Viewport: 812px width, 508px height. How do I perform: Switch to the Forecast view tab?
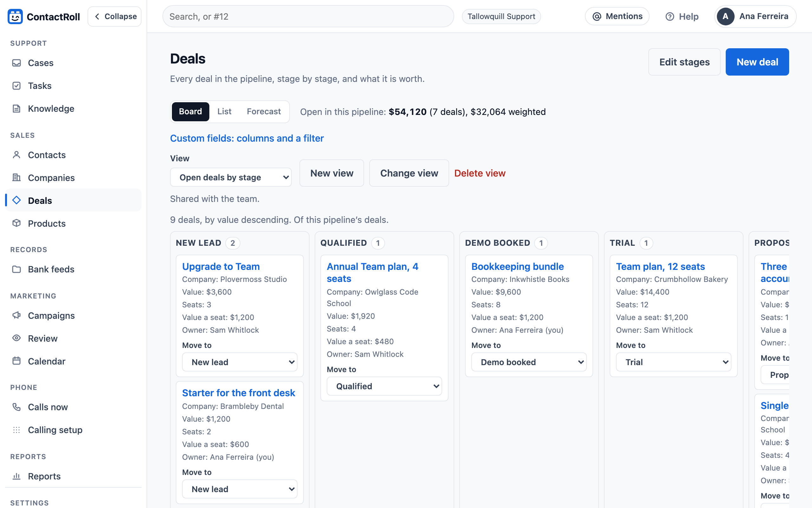point(264,111)
